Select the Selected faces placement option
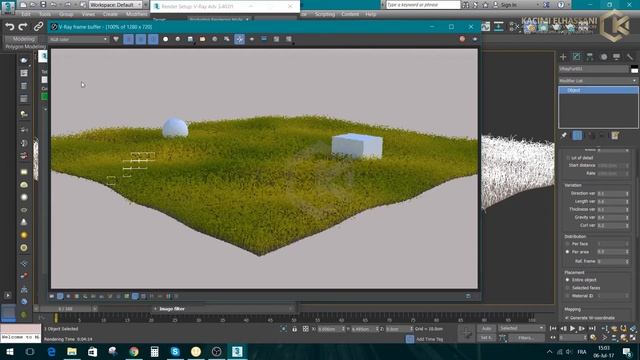640x360 pixels. (x=567, y=288)
